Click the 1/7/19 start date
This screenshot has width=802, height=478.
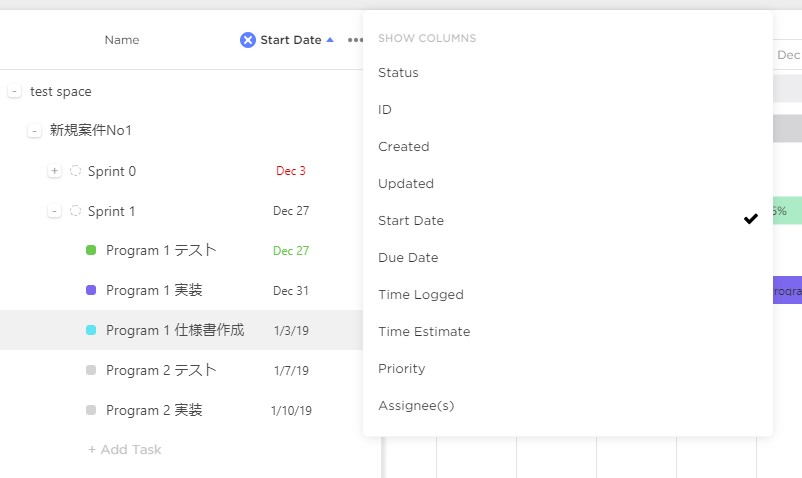[x=292, y=370]
